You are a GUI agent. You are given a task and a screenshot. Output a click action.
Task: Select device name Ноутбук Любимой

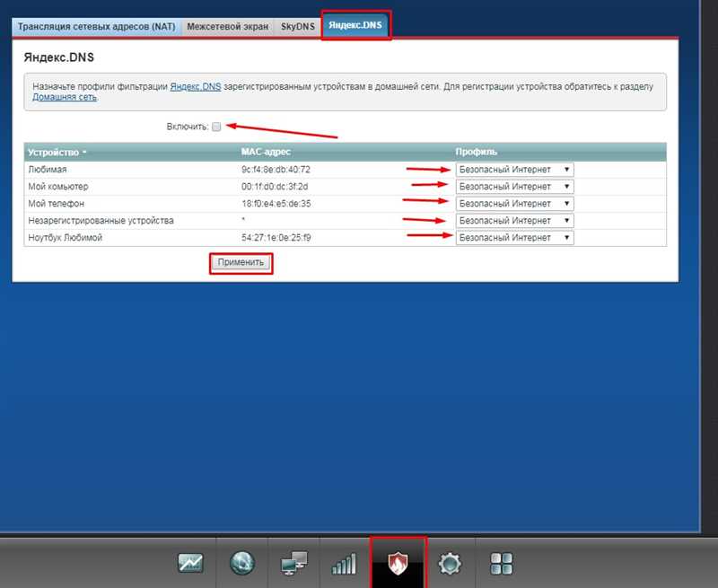click(x=65, y=237)
